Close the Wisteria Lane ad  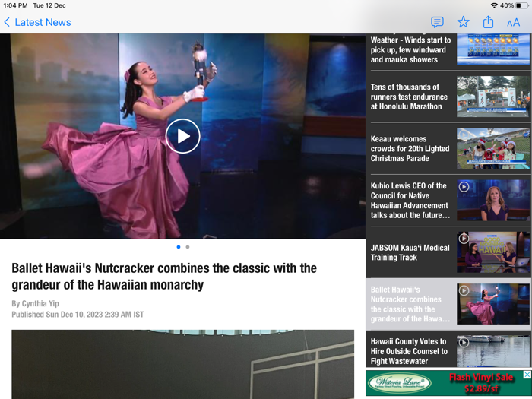point(527,375)
